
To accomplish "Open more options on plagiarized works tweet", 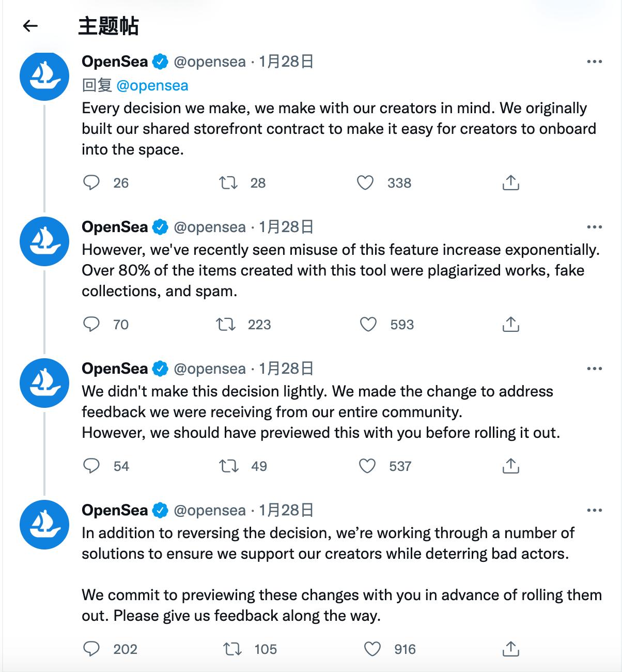I will [595, 227].
